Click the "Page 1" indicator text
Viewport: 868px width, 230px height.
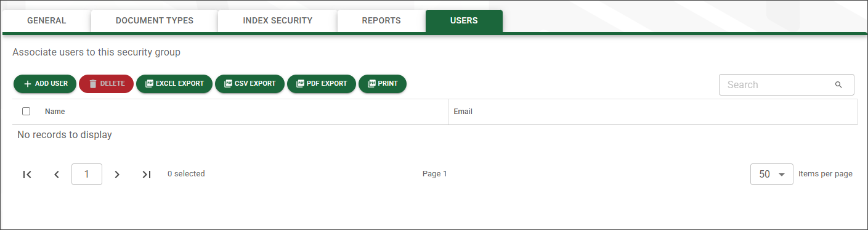(434, 174)
